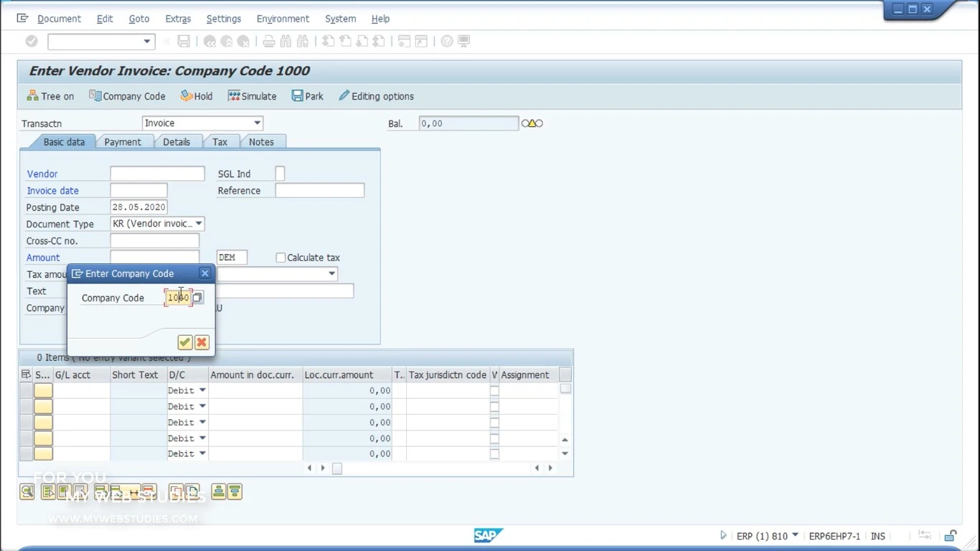Open the Document Type dropdown

[199, 224]
